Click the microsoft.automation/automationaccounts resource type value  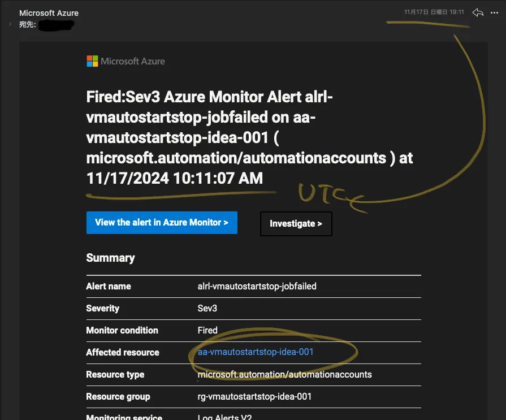coord(285,374)
